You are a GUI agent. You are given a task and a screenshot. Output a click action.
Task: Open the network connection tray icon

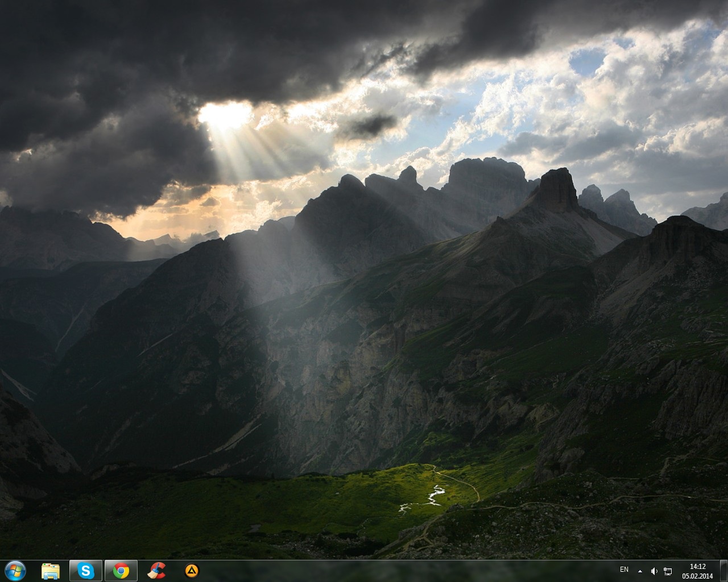click(668, 571)
